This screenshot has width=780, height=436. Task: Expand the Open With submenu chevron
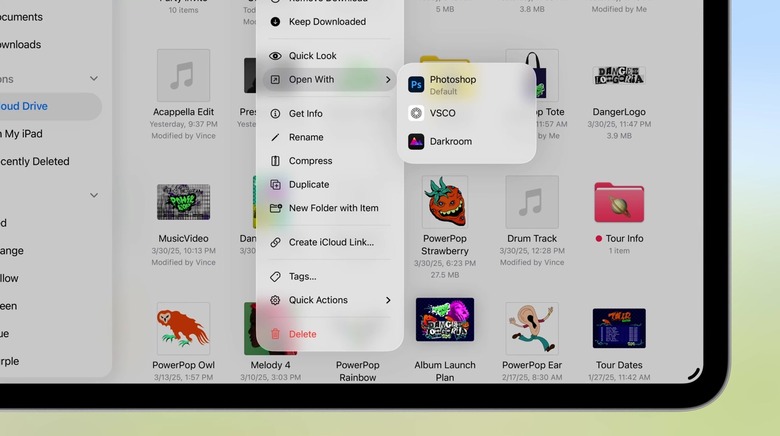388,80
